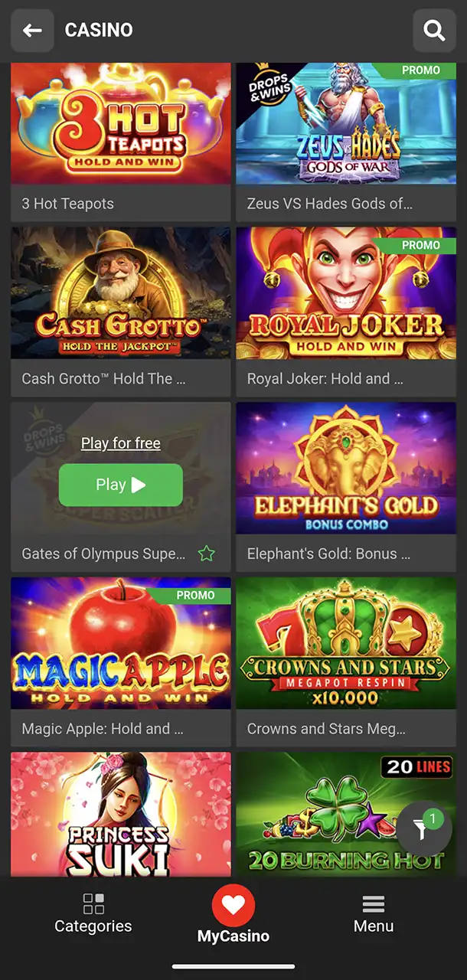Screen dimensions: 467x980
Task: Choose the Princess Suki game
Action: [x=121, y=815]
